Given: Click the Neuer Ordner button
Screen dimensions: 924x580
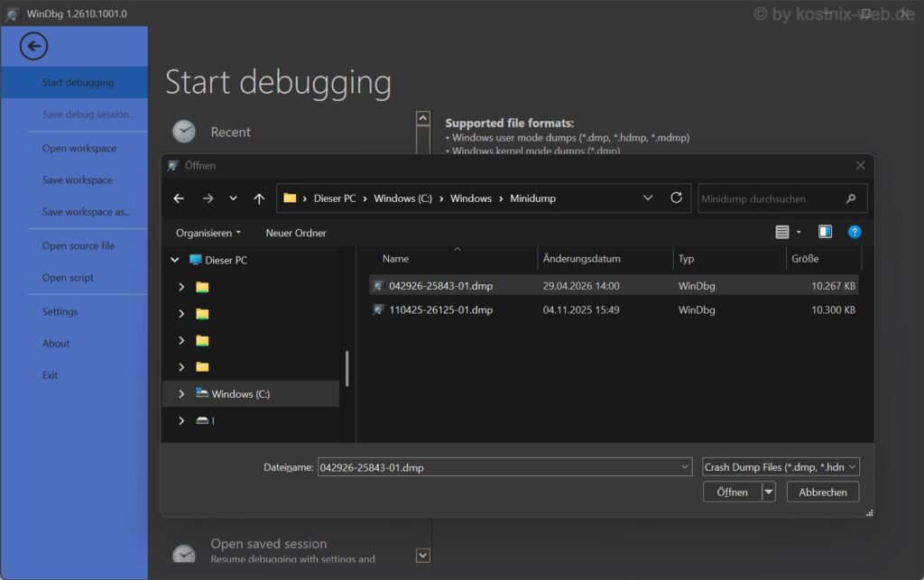Looking at the screenshot, I should 296,233.
